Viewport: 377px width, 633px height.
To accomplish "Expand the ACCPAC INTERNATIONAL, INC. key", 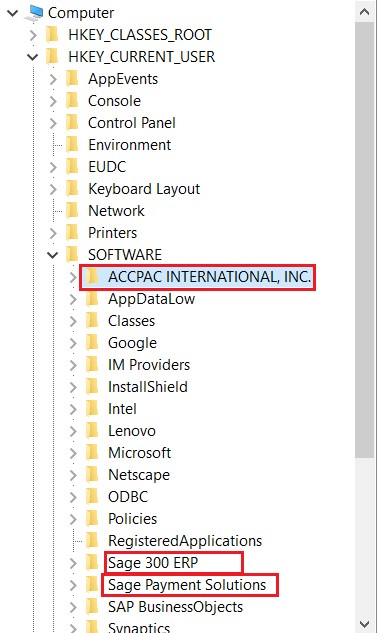I will pos(73,277).
